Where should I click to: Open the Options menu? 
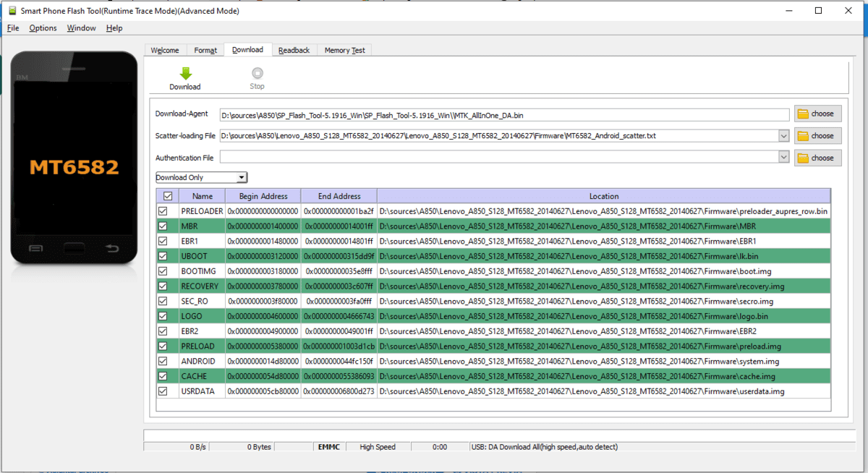click(x=43, y=28)
